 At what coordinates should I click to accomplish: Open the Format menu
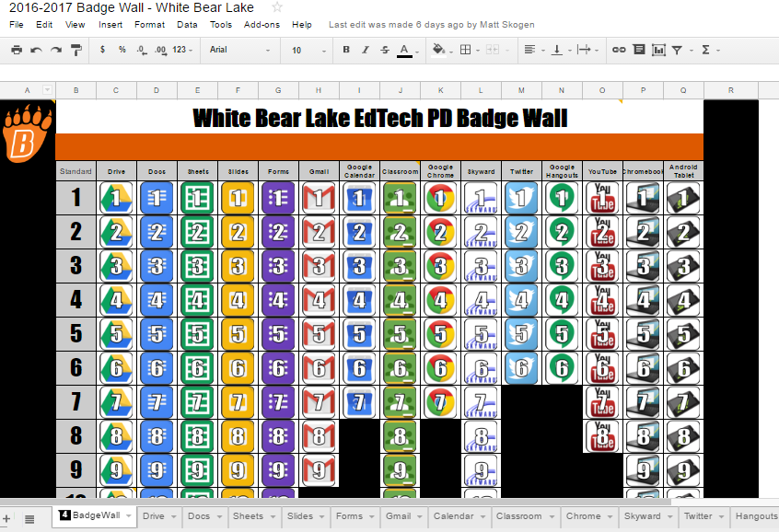click(149, 24)
